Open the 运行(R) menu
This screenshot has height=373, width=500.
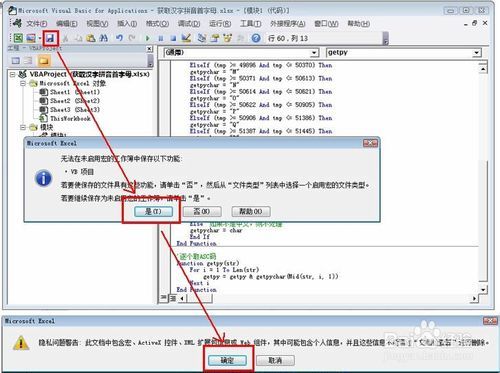click(220, 24)
